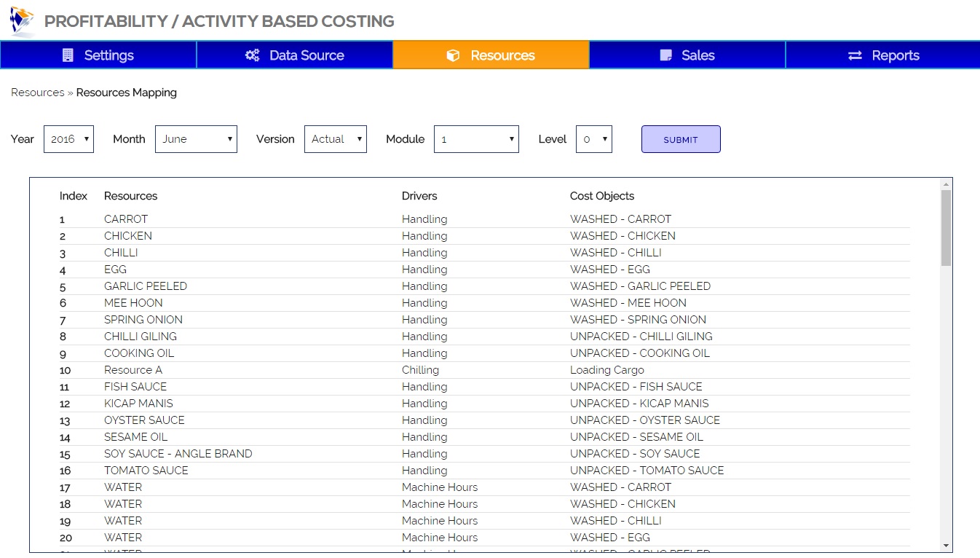
Task: Select the SOY SAUCE - ANGLE BRAND row
Action: coord(178,454)
